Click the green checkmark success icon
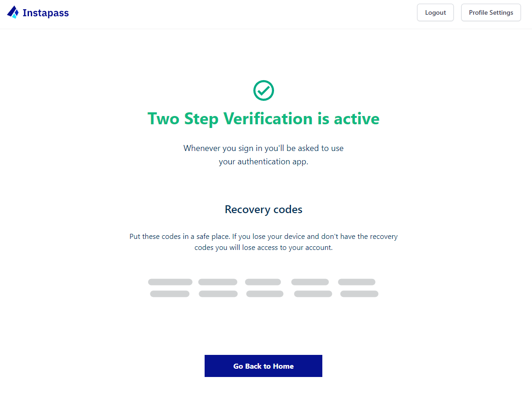This screenshot has height=400, width=532. pos(263,91)
